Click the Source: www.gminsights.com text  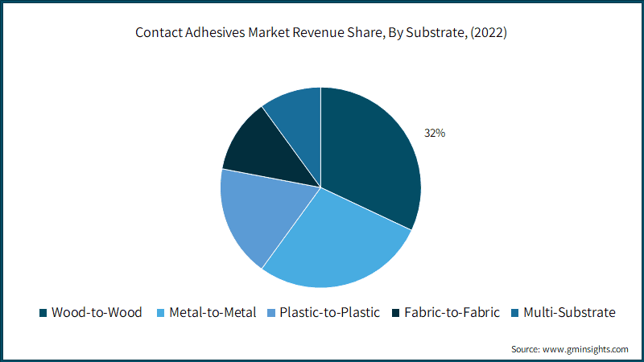[x=570, y=349]
